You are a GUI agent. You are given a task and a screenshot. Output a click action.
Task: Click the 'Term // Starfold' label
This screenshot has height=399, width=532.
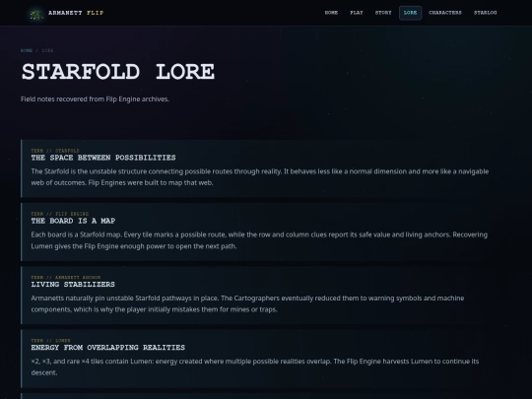(x=55, y=151)
